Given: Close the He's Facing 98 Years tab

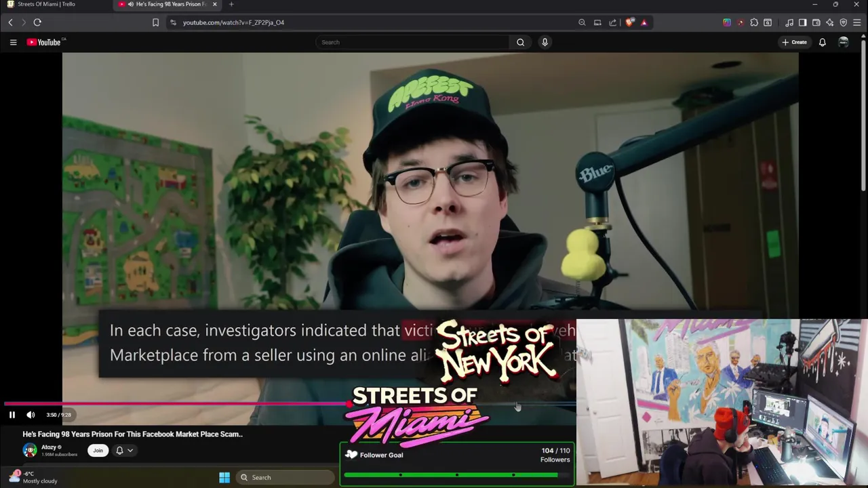Looking at the screenshot, I should [215, 4].
